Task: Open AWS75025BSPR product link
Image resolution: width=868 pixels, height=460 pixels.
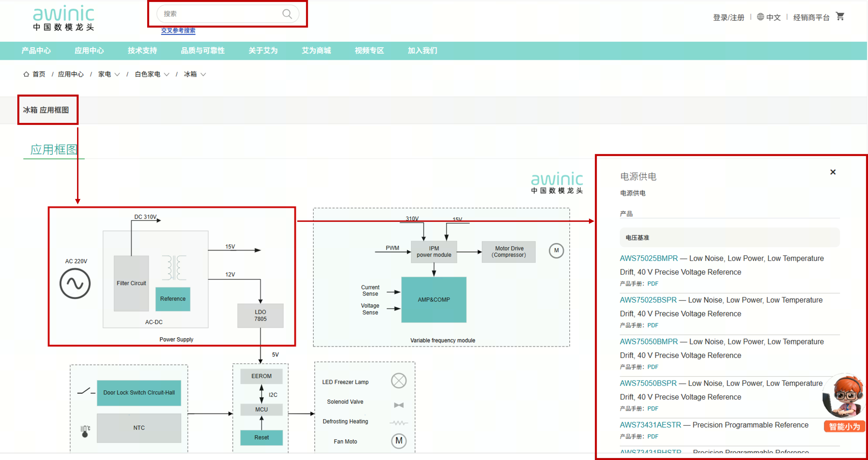Action: click(x=648, y=300)
